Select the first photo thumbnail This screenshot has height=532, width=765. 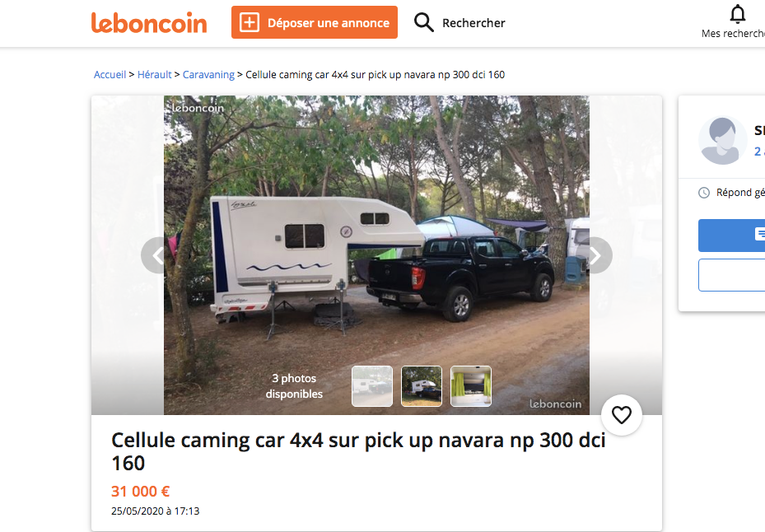click(x=372, y=386)
